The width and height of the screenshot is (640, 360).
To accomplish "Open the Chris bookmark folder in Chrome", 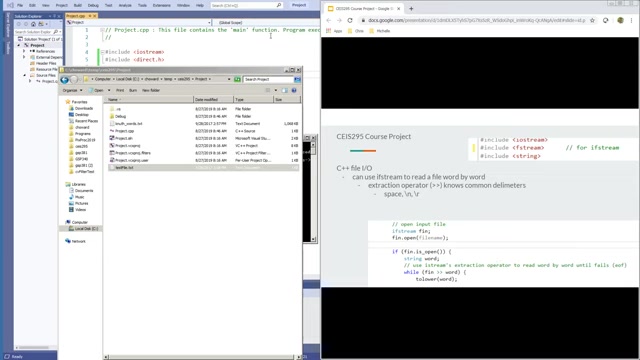I will pyautogui.click(x=356, y=31).
